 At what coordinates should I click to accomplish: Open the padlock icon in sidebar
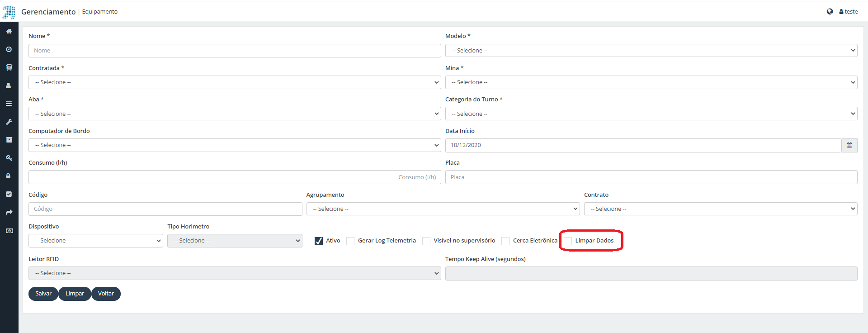point(9,176)
